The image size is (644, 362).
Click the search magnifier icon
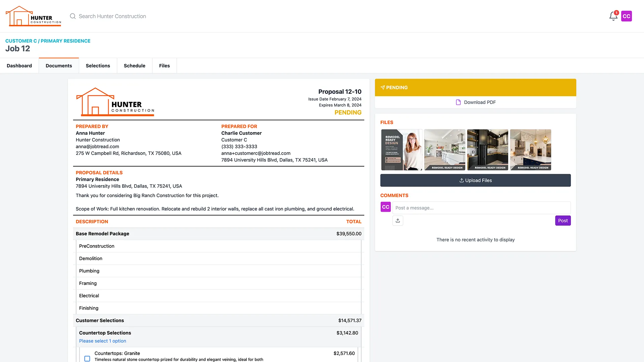point(72,16)
